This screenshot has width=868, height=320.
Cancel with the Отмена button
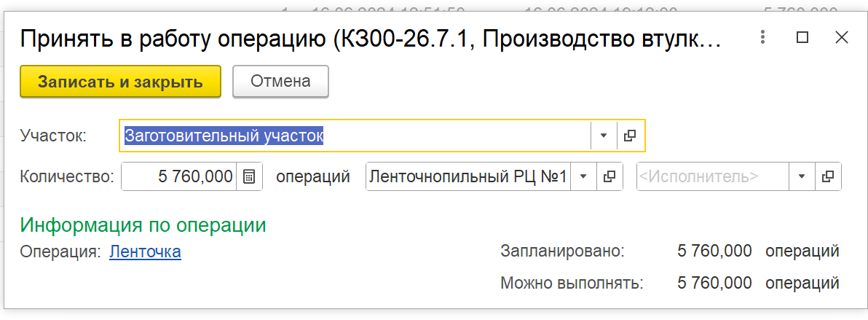coord(280,82)
